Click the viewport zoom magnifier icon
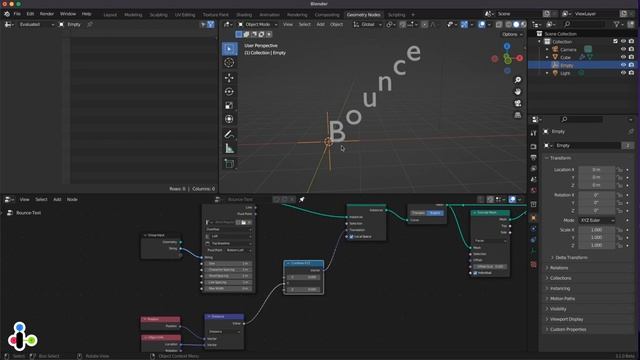This screenshot has width=640, height=360. coord(518,80)
